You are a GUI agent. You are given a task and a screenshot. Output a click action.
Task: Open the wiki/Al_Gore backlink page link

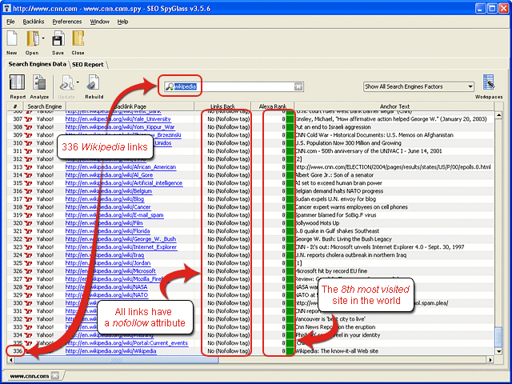109,175
